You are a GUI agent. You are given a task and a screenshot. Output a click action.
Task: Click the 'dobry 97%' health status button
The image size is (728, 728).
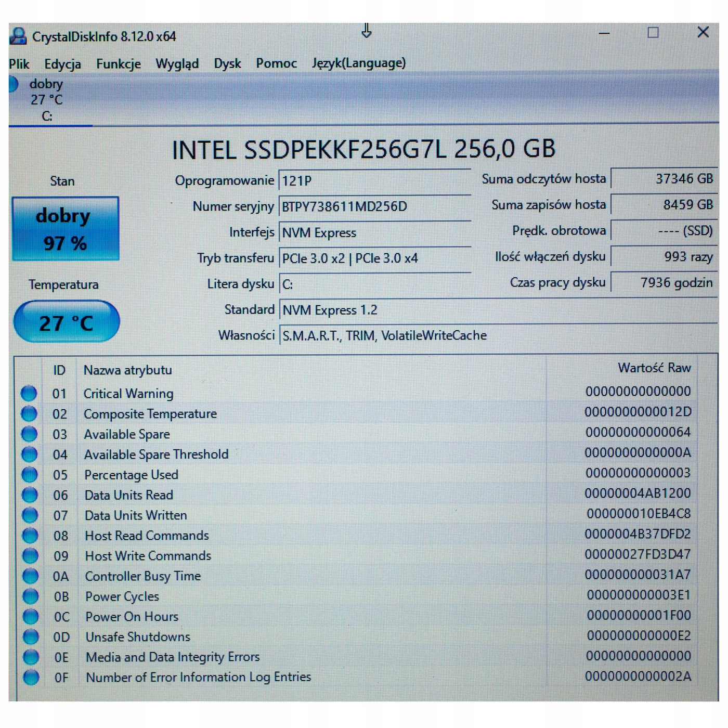pos(66,228)
